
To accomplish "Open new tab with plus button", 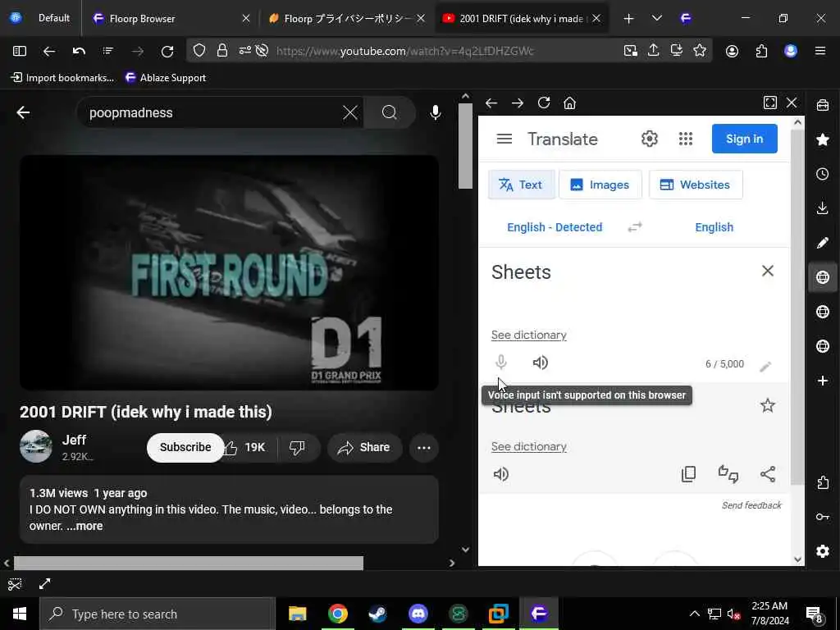I will click(x=628, y=19).
